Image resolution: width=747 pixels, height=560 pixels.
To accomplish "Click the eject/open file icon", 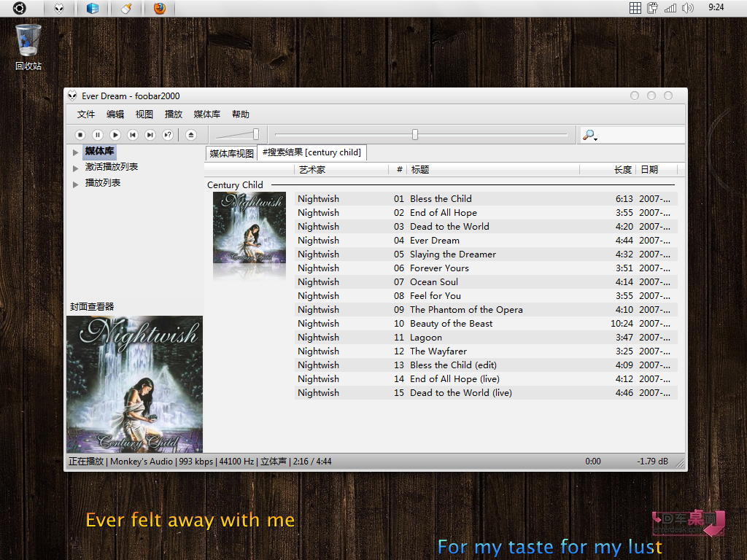I will (191, 135).
